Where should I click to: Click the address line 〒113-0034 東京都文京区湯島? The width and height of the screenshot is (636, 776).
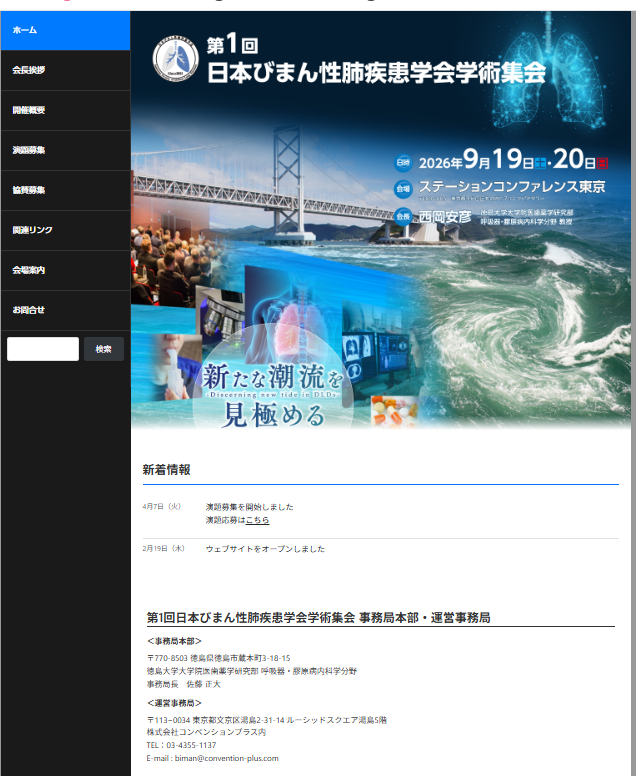pos(266,720)
